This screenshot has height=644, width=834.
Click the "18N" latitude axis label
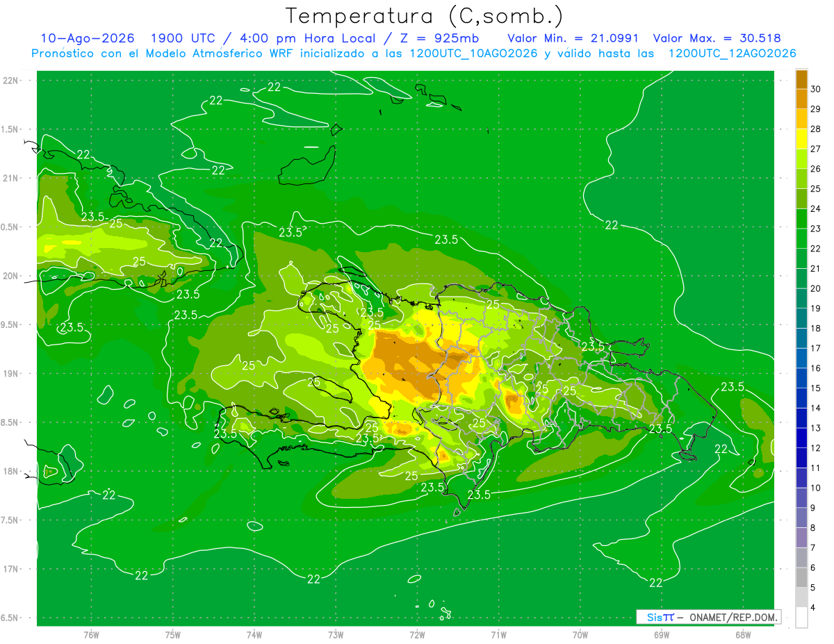coord(11,471)
